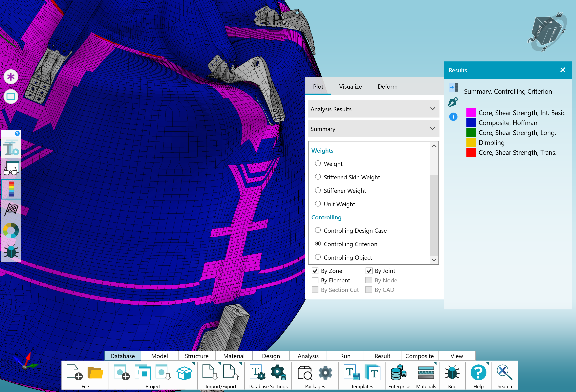Open the Analysis ribbon tab
The height and width of the screenshot is (392, 576).
pyautogui.click(x=308, y=356)
